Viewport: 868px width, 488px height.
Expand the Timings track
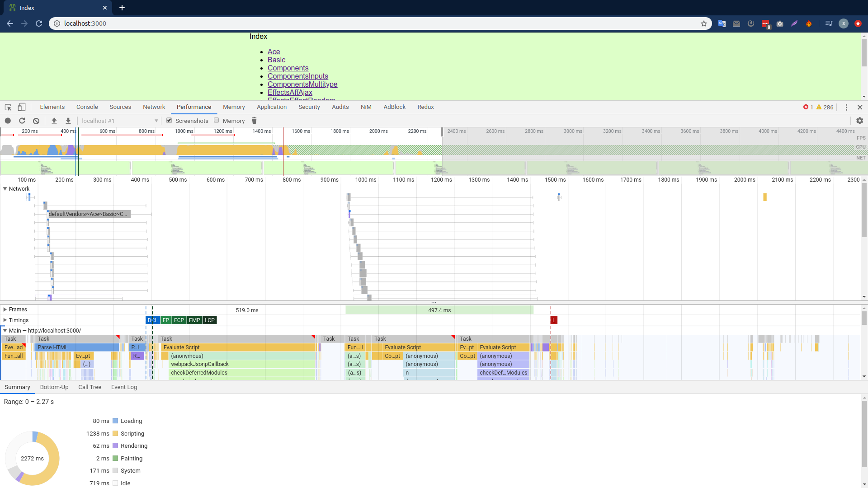point(5,320)
